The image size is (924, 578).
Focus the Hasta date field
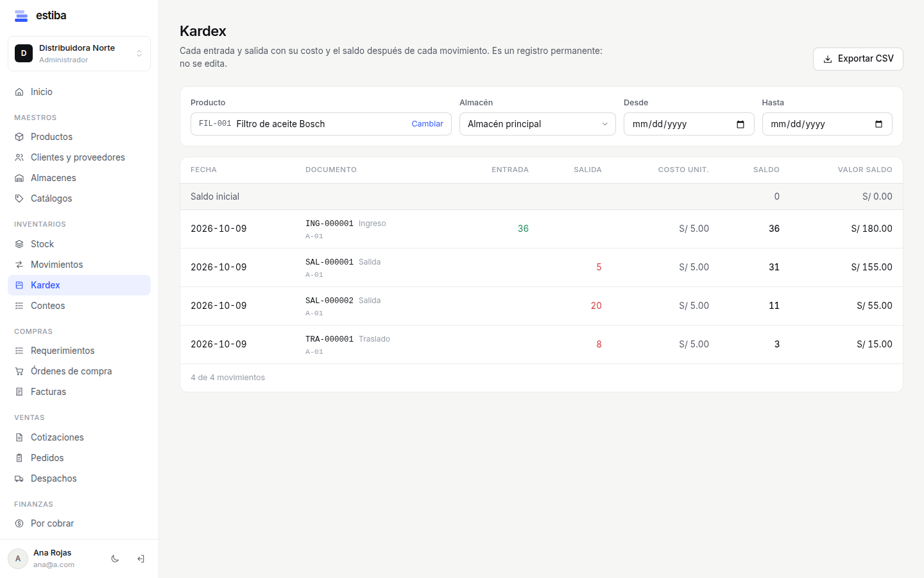click(827, 124)
